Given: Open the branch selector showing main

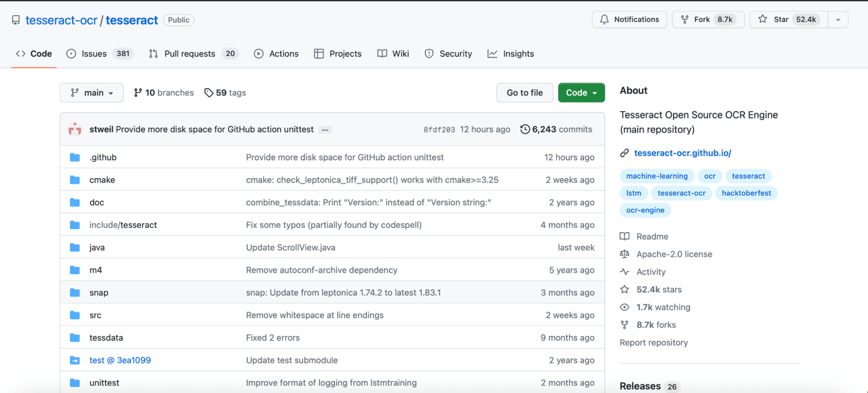Looking at the screenshot, I should click(91, 93).
